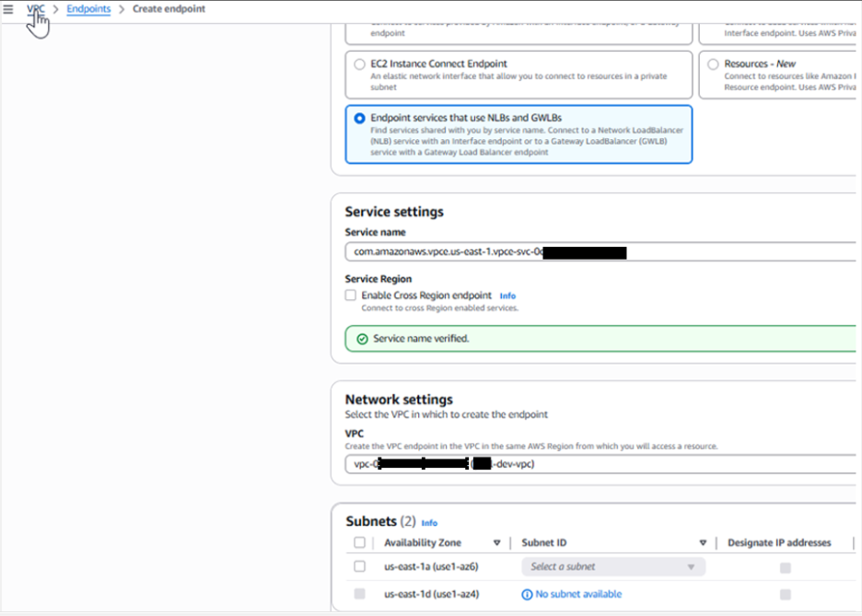This screenshot has height=616, width=862.
Task: Click the VPC breadcrumb link
Action: (36, 9)
